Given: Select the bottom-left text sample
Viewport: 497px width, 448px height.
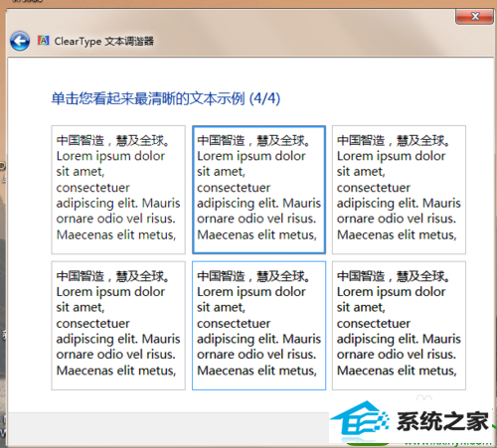Looking at the screenshot, I should pos(118,326).
